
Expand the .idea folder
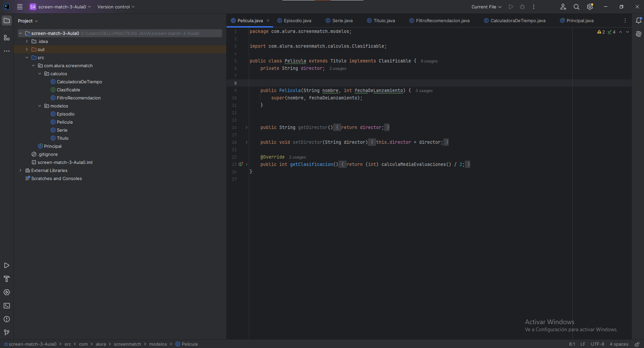27,41
